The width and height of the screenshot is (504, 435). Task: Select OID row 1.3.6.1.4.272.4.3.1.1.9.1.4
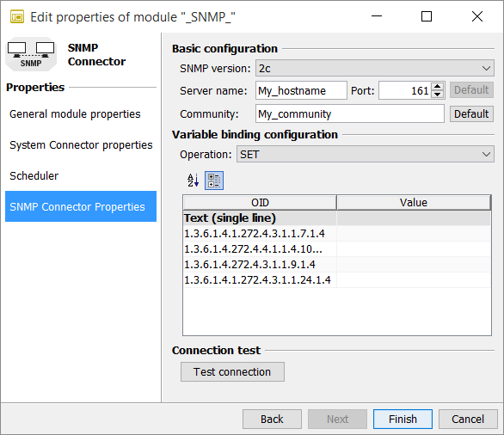pos(260,265)
